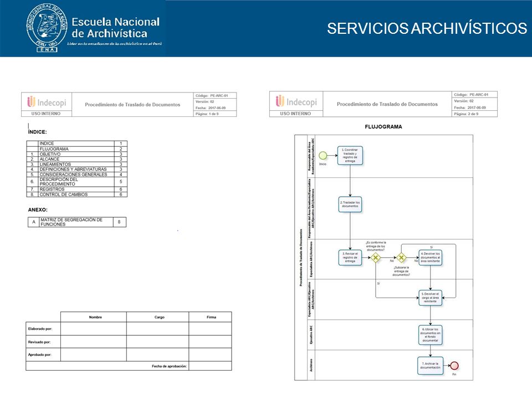Click the Aprobado por Firma empty cell
This screenshot has height=399, width=532.
(x=211, y=355)
